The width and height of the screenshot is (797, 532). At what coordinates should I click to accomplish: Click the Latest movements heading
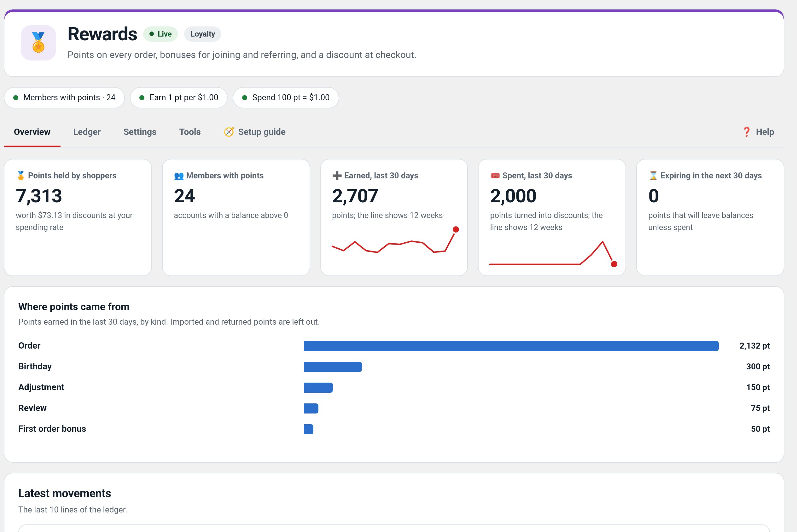pos(65,493)
